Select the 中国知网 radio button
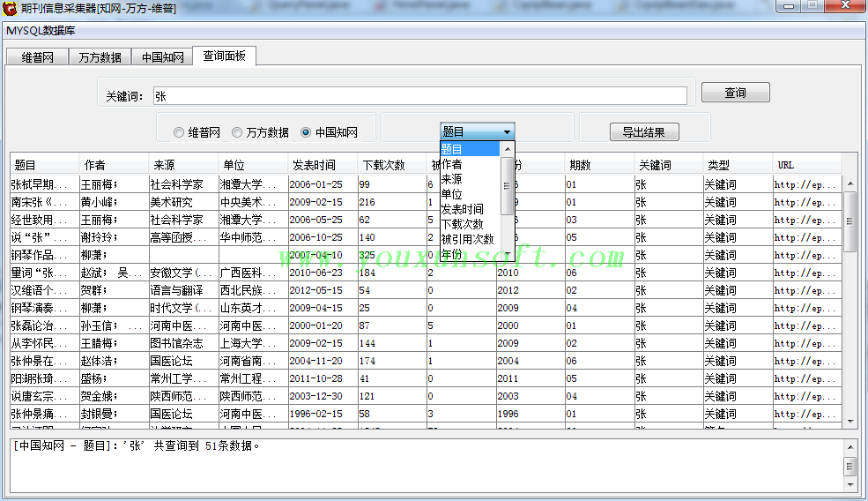868x501 pixels. [330, 132]
